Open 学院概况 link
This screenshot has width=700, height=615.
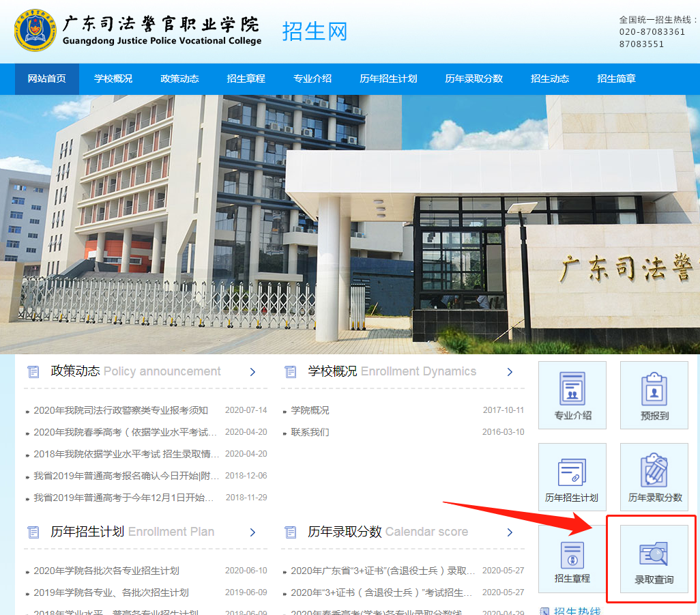click(310, 410)
